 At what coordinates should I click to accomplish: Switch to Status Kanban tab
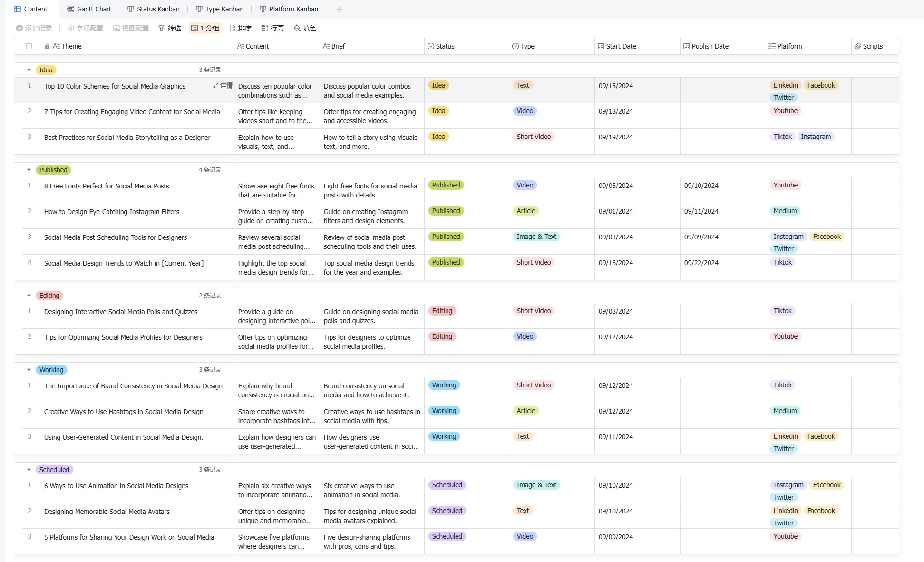(153, 9)
